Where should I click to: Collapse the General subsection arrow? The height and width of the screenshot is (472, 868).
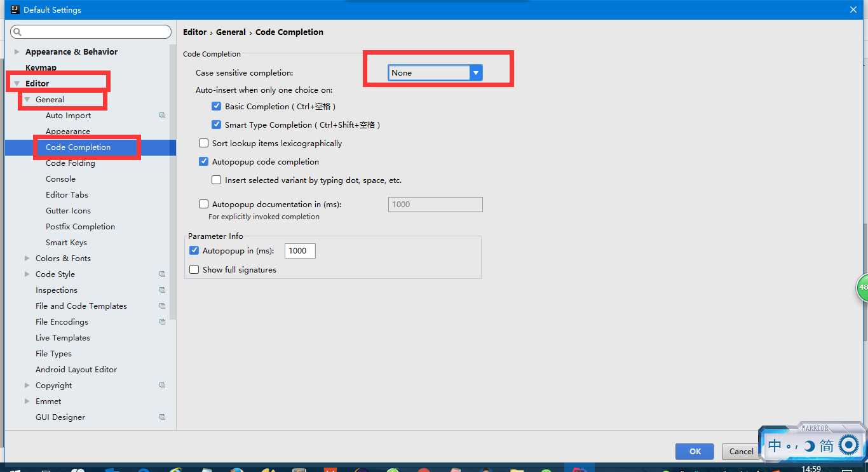click(27, 100)
